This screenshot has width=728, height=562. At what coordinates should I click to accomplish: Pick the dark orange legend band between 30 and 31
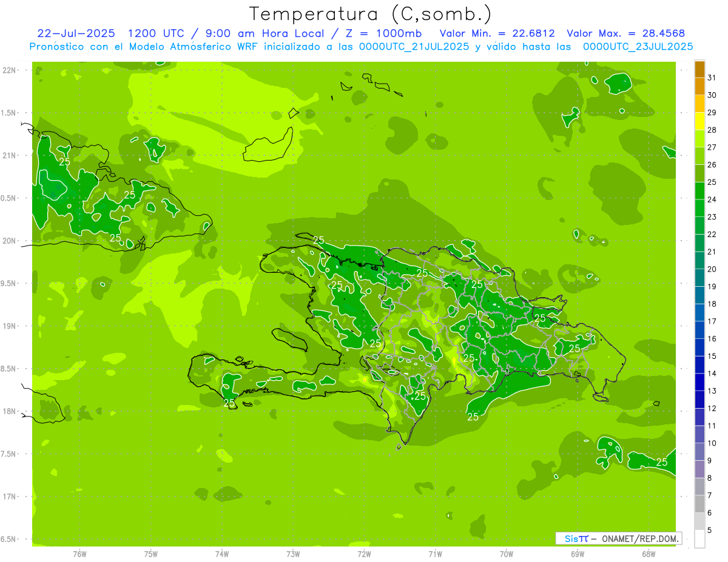699,86
